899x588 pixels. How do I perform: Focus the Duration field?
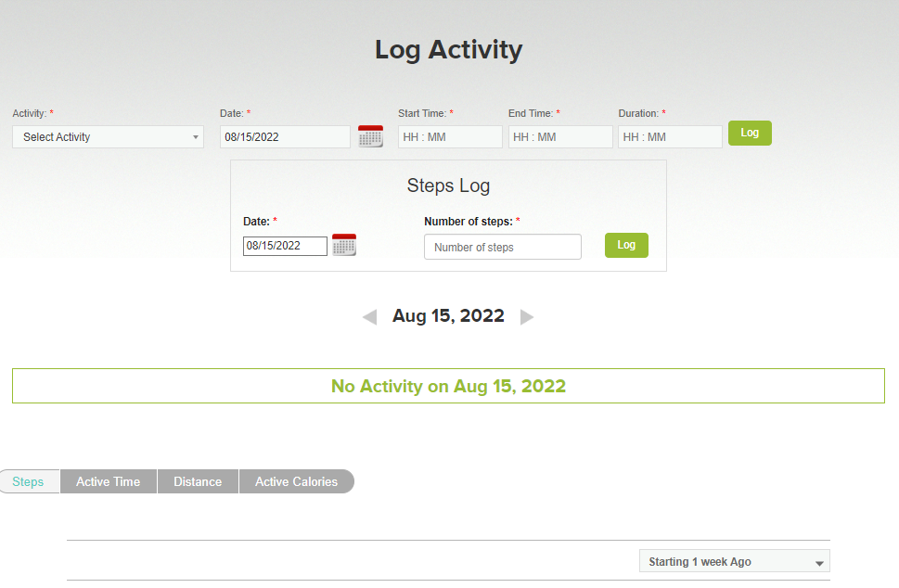coord(670,137)
